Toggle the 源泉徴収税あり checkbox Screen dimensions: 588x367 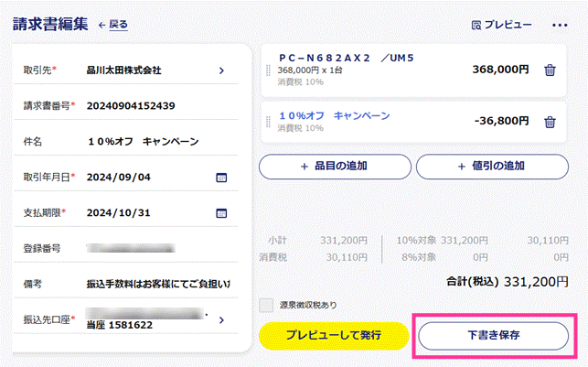tap(266, 305)
